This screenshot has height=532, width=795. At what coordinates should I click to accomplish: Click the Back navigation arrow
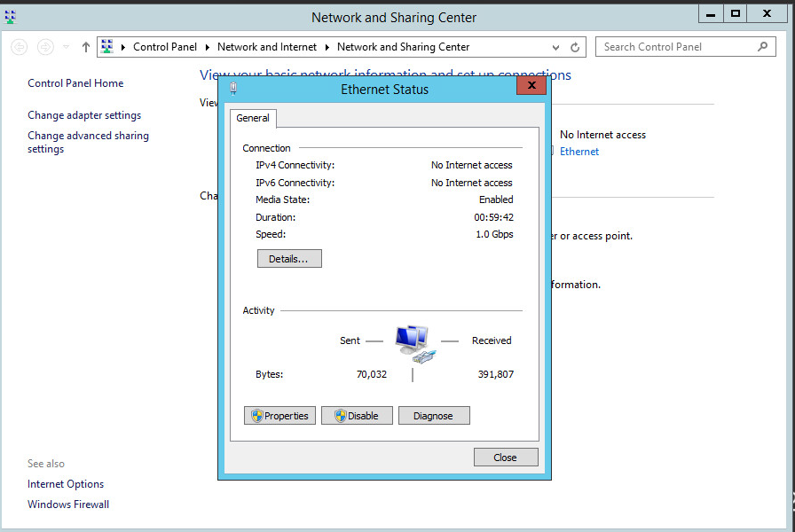point(20,47)
